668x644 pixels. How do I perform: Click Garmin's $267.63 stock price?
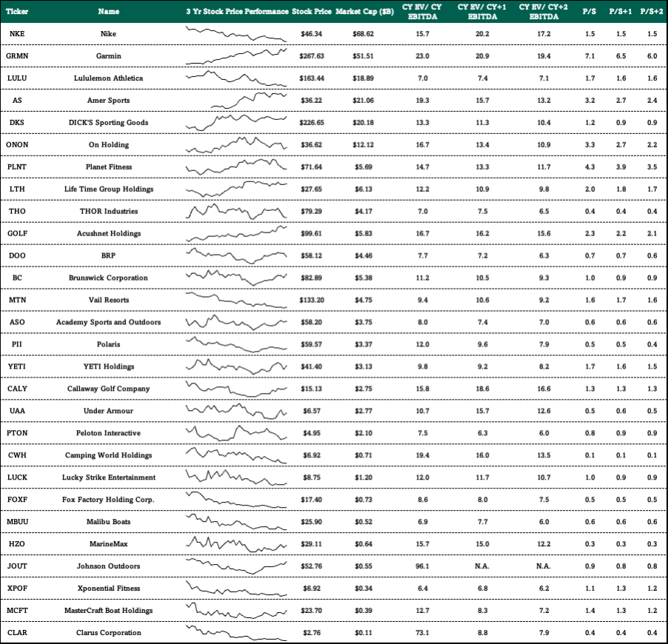tap(312, 56)
